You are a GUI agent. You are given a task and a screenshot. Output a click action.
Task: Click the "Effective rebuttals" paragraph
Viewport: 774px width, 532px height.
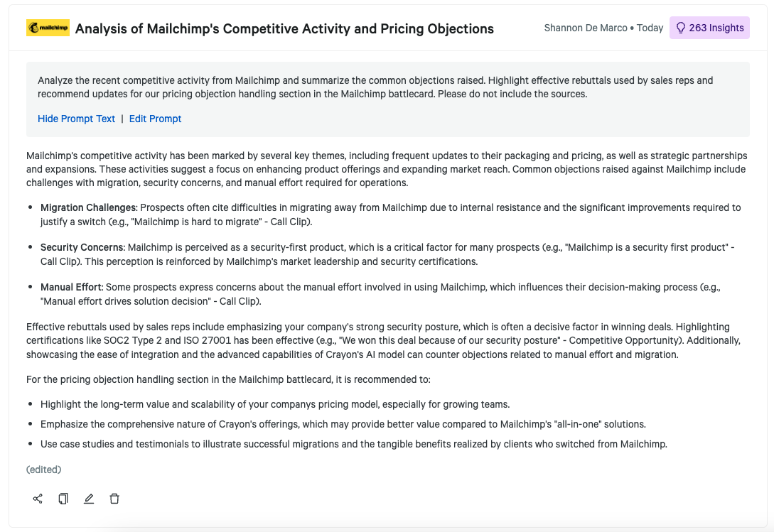(384, 340)
